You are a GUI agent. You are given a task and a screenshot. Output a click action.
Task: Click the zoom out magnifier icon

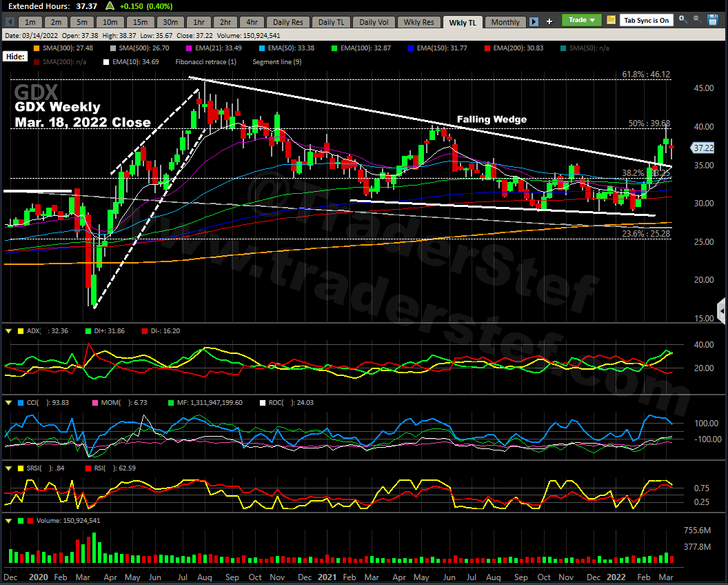[x=698, y=20]
